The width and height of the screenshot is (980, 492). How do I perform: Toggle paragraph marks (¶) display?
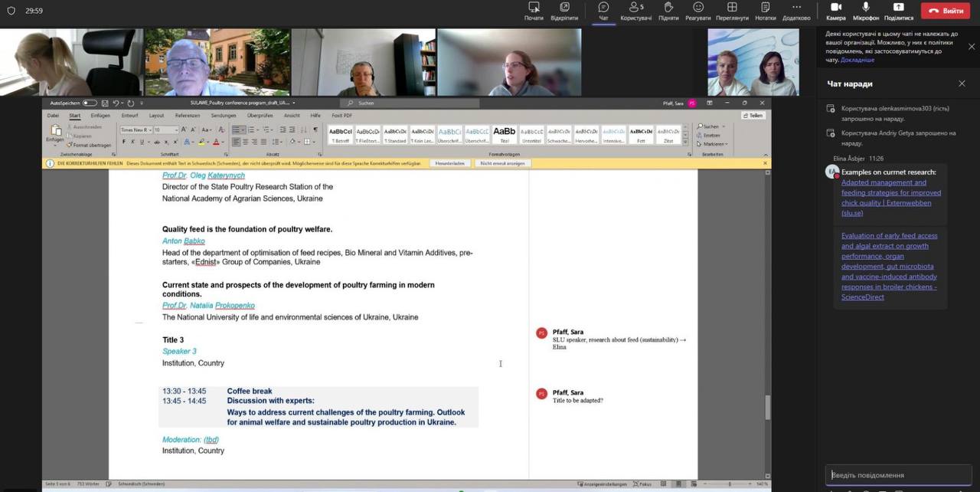coord(315,130)
